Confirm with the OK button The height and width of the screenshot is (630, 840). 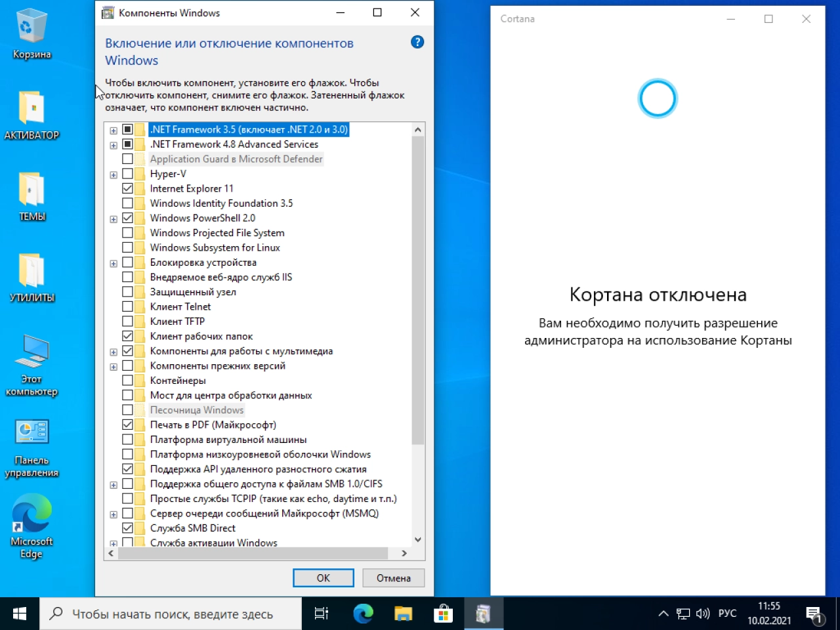pos(324,578)
